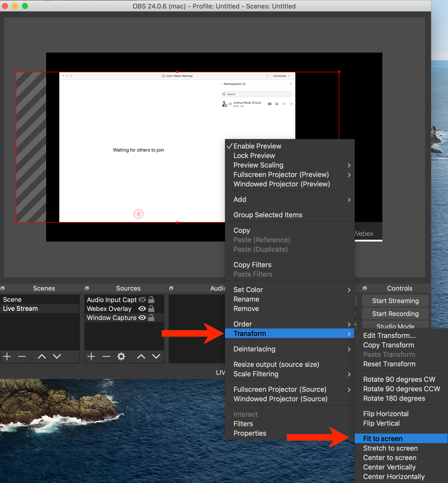Choose Rotate 180 degrees
The image size is (448, 483).
coord(401,398)
